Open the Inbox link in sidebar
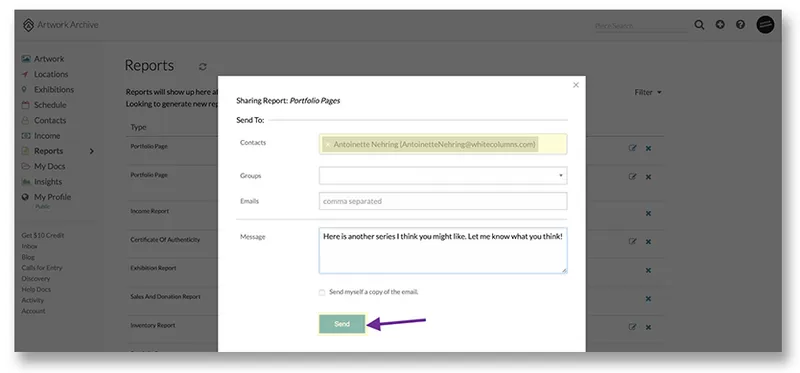Image resolution: width=800 pixels, height=373 pixels. click(x=29, y=246)
